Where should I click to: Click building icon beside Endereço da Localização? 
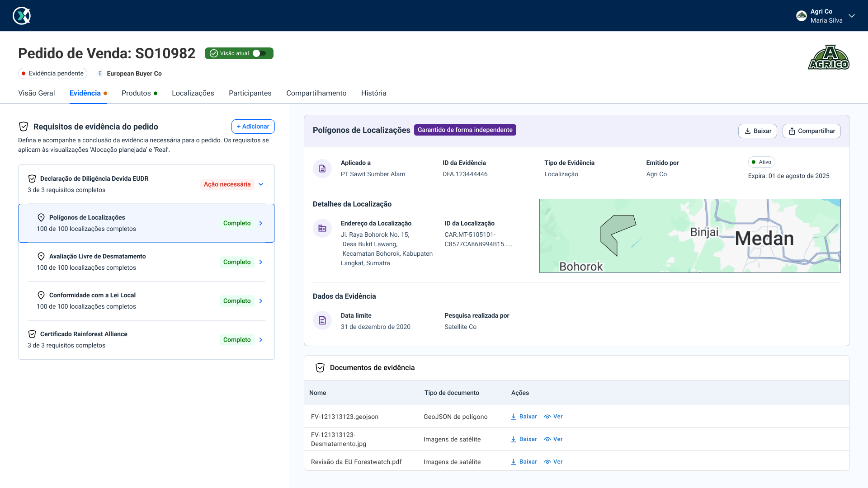[x=322, y=229]
